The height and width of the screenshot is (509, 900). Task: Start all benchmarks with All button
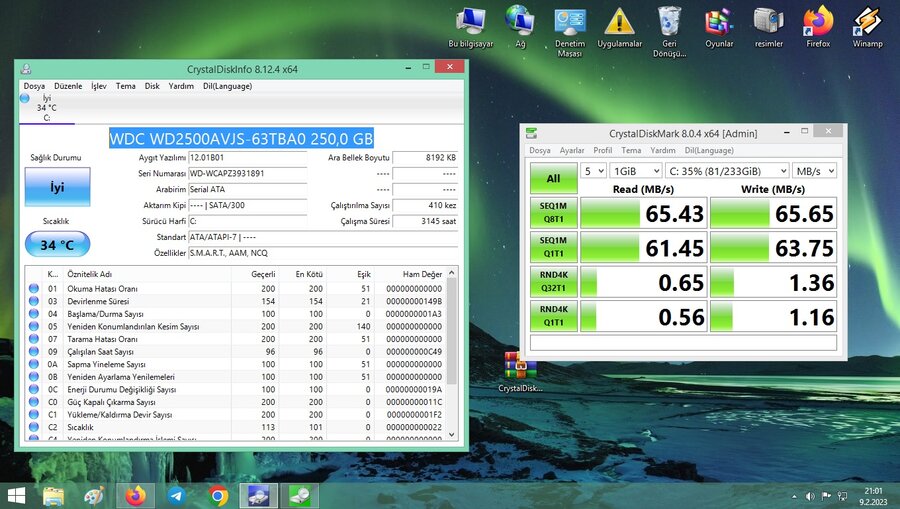pos(553,178)
